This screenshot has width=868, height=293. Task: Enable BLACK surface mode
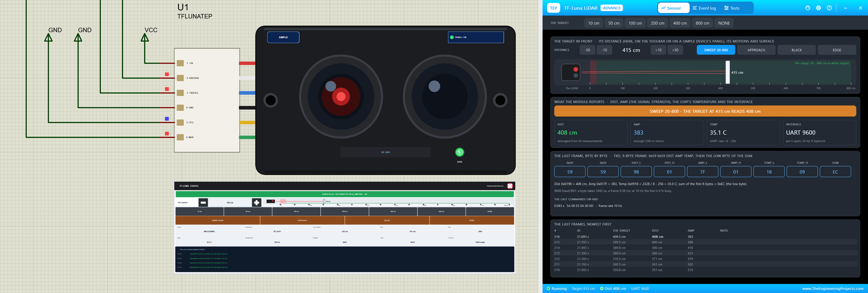(x=797, y=50)
